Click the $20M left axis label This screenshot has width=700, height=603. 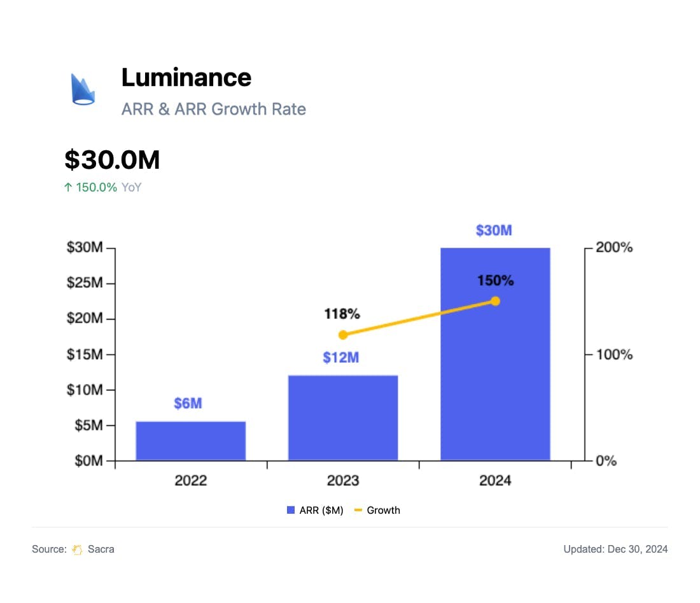point(85,318)
